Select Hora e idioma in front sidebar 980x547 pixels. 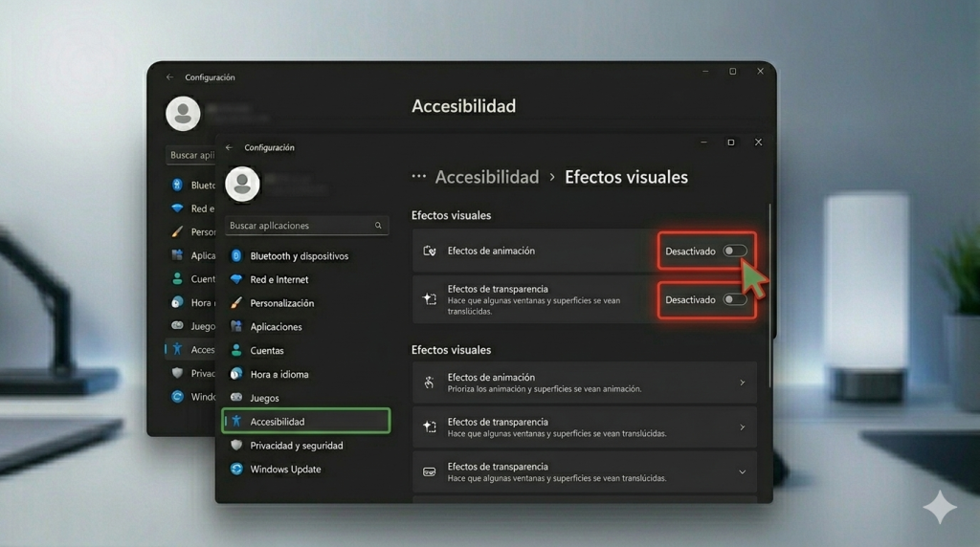tap(306, 374)
